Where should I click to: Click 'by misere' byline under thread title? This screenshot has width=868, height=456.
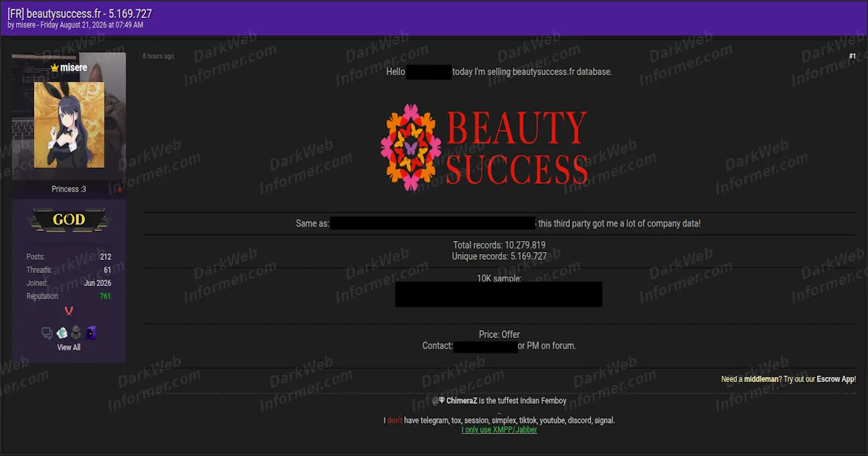22,25
